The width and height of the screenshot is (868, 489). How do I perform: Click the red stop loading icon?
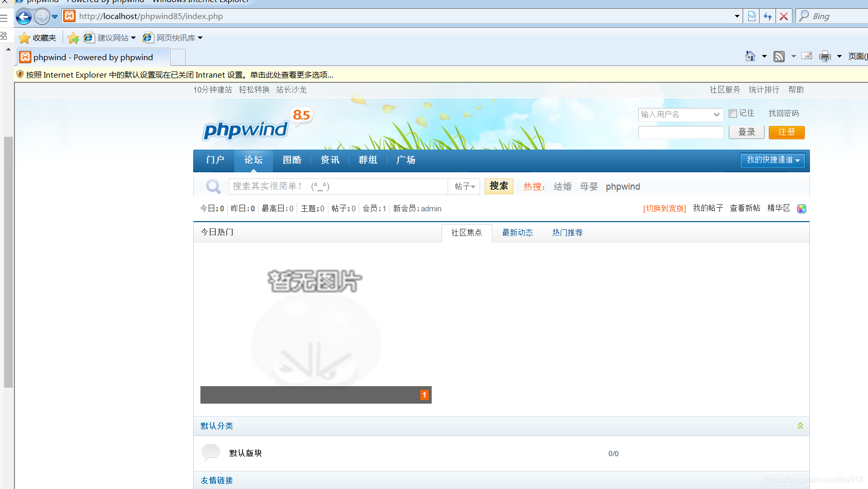coord(784,16)
